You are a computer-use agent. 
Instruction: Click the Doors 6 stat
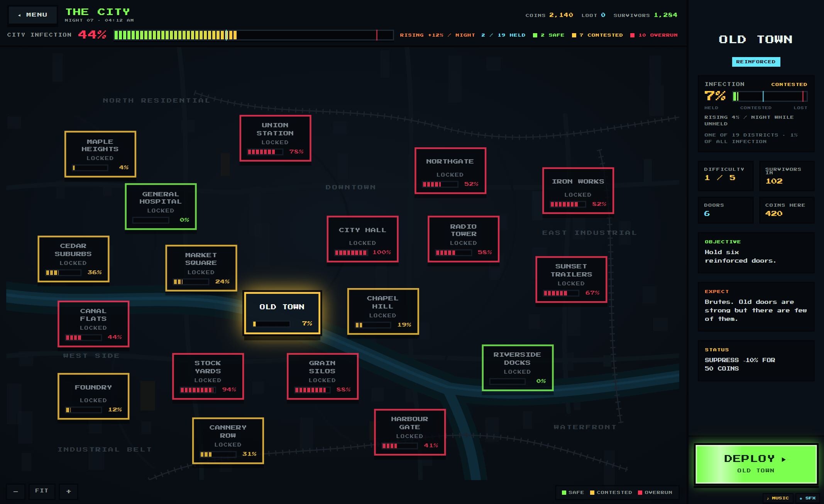725,210
